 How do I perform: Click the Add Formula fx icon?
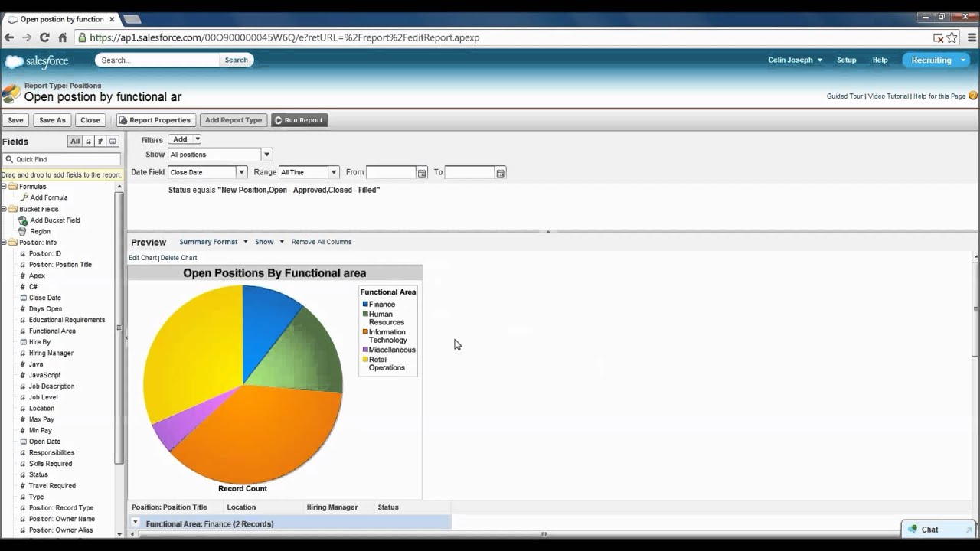[24, 197]
